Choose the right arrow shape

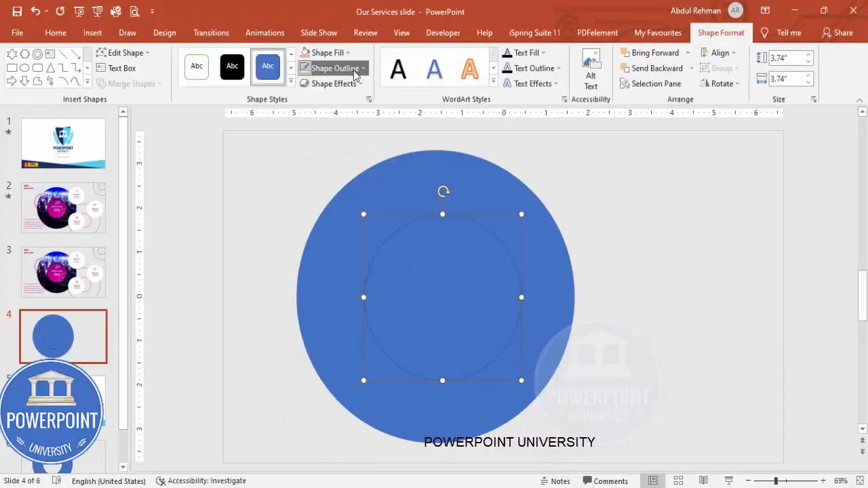pyautogui.click(x=12, y=81)
